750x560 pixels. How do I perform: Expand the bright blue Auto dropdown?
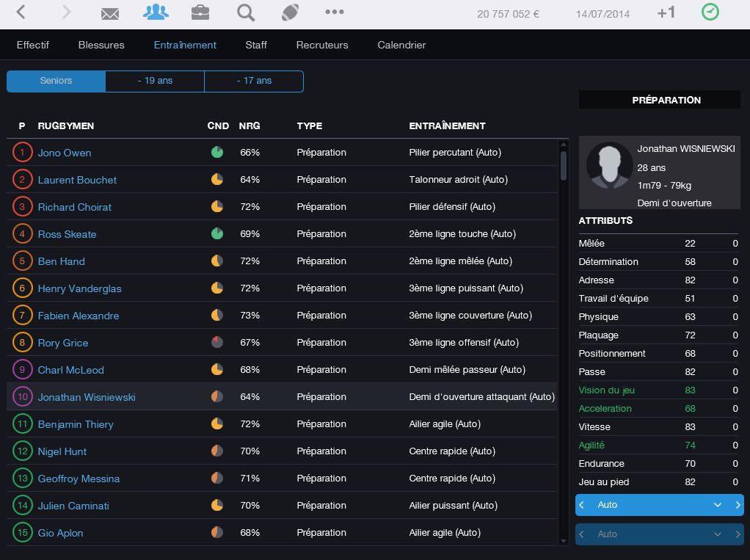coord(718,505)
